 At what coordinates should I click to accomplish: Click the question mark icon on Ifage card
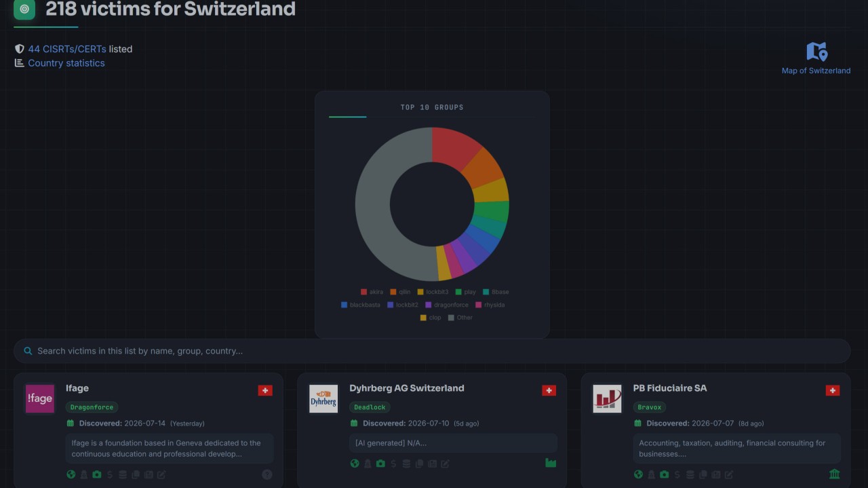click(x=267, y=474)
